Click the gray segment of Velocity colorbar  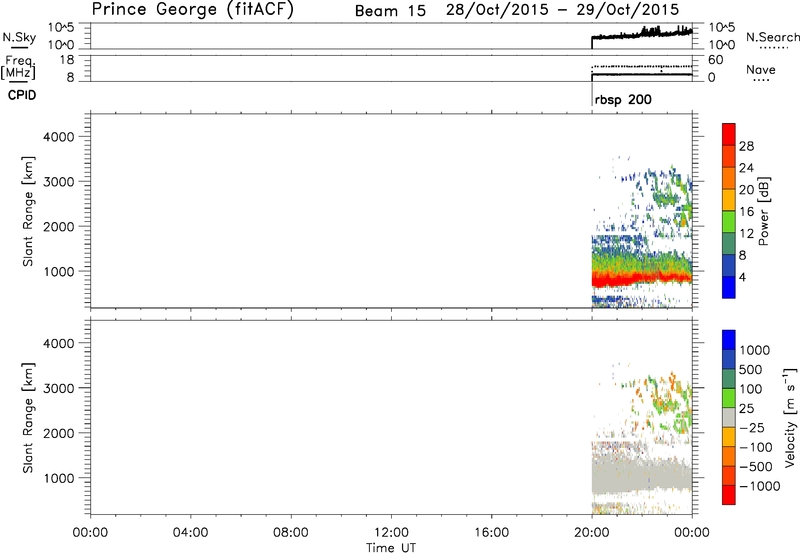pyautogui.click(x=729, y=417)
